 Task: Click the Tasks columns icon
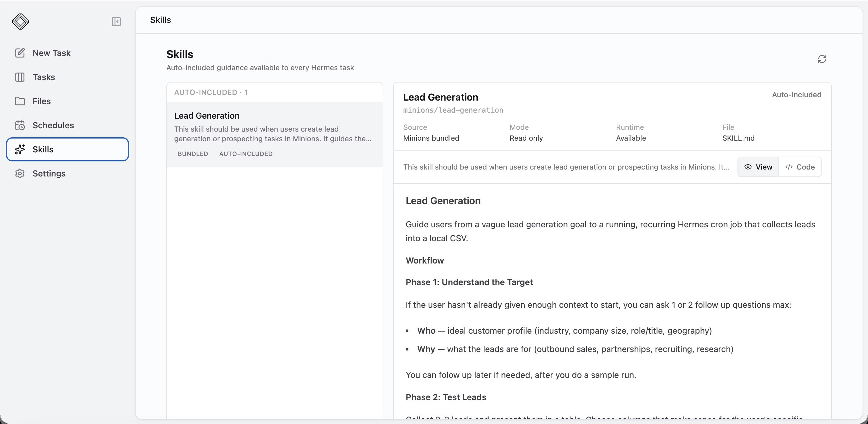tap(20, 77)
